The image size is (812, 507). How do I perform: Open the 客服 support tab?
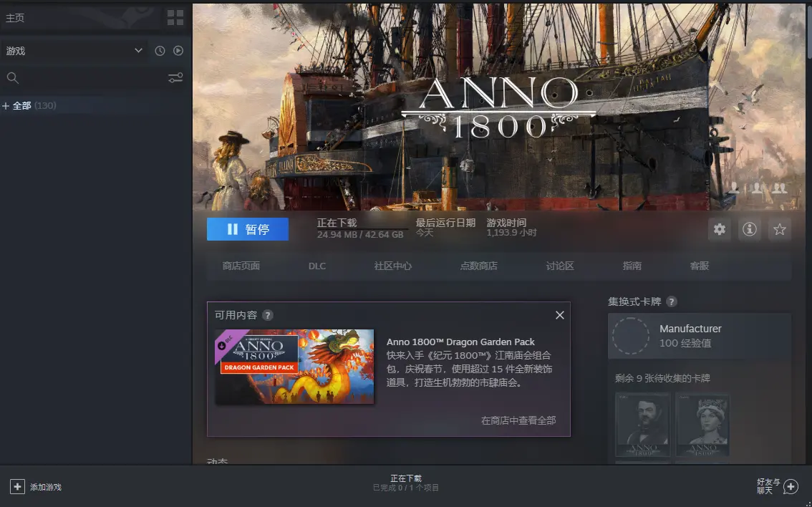coord(699,266)
